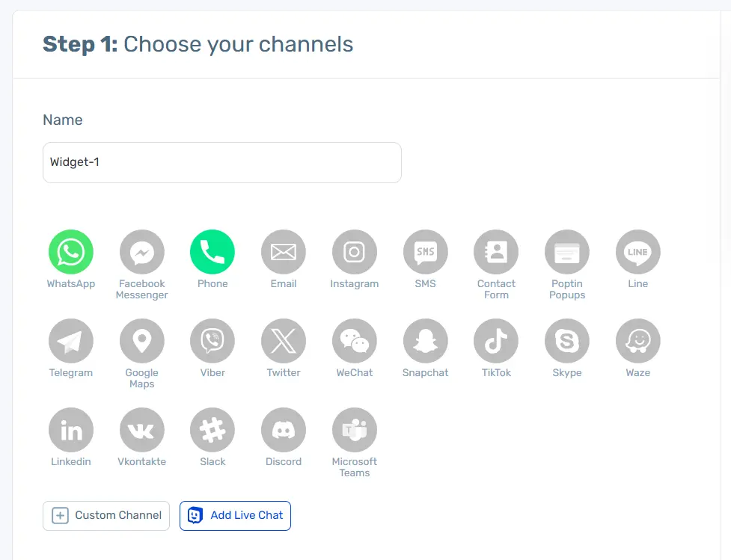This screenshot has width=731, height=560.
Task: Select the TikTok channel icon
Action: (496, 341)
